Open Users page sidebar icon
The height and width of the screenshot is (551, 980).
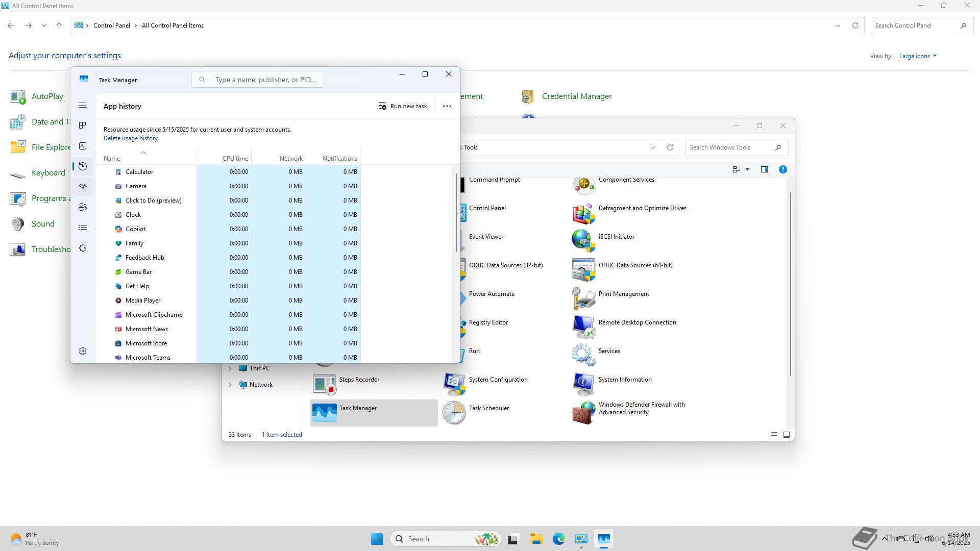pyautogui.click(x=83, y=207)
